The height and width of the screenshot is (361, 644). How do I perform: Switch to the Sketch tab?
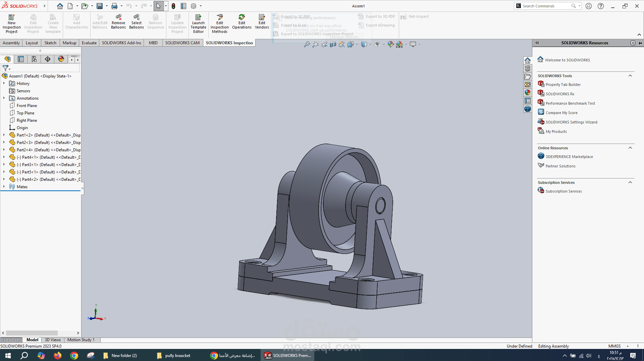pos(50,43)
